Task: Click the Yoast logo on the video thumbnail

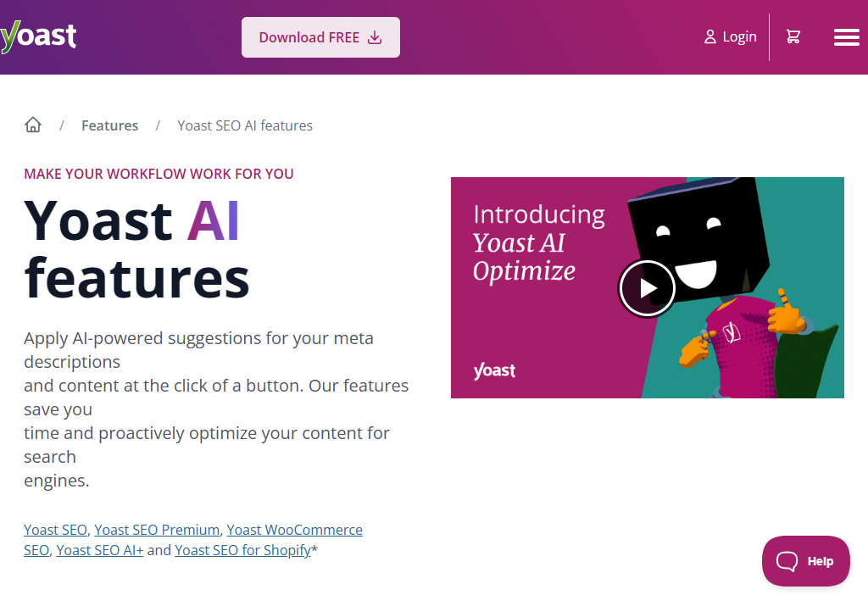Action: (494, 370)
